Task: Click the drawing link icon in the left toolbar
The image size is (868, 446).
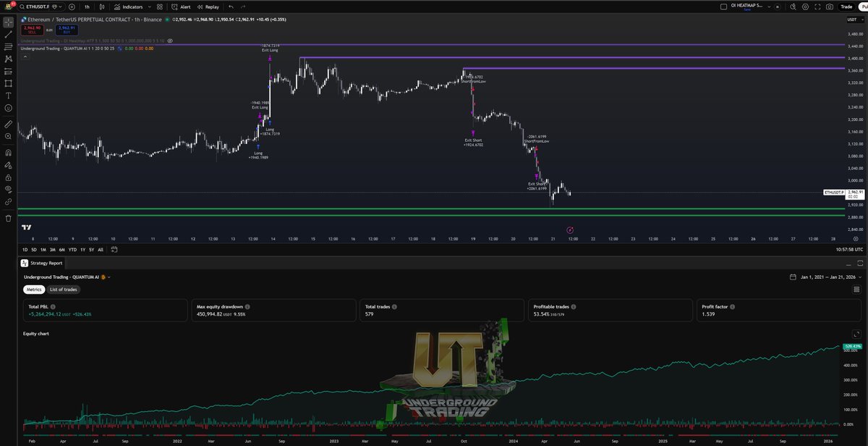Action: 8,201
